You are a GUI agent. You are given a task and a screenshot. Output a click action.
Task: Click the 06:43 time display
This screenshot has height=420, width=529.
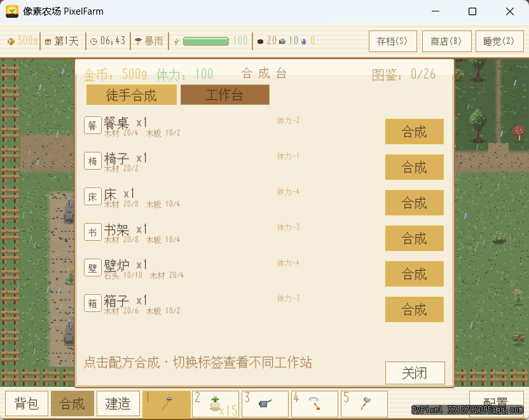click(113, 41)
